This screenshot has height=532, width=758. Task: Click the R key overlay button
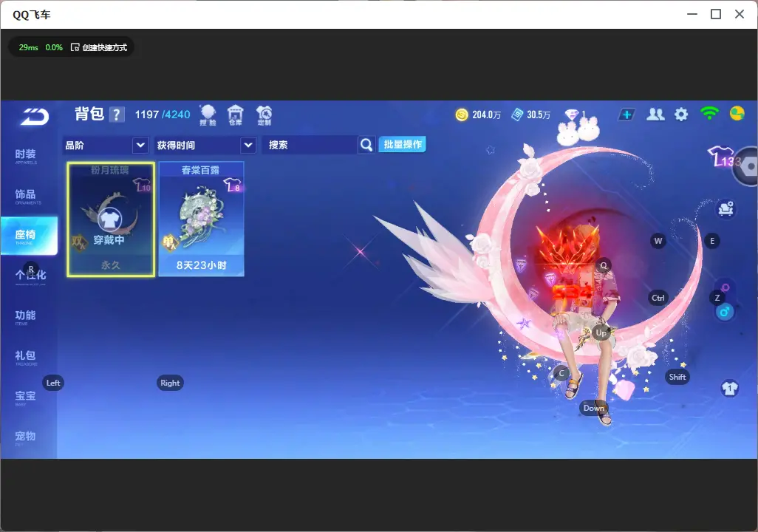pyautogui.click(x=31, y=269)
